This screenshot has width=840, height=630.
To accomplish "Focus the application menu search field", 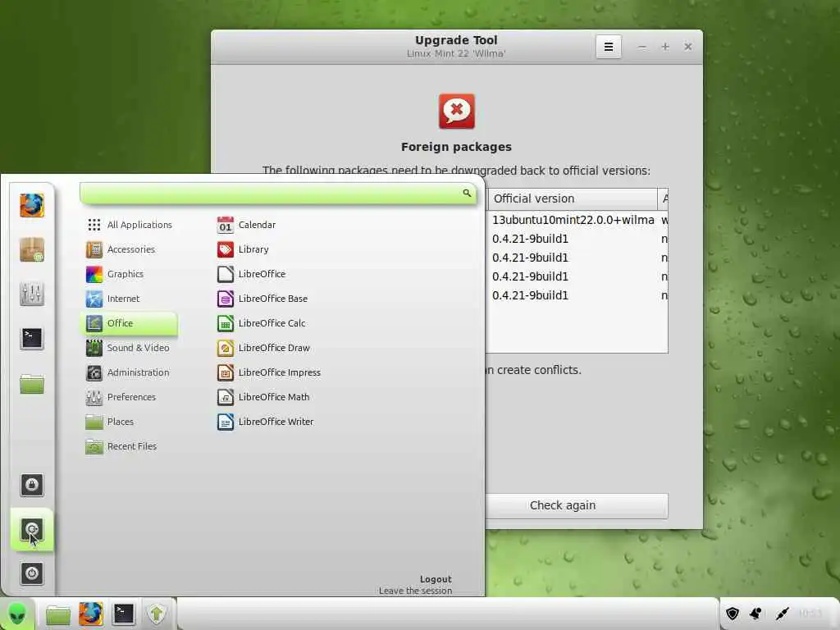I will tap(278, 194).
